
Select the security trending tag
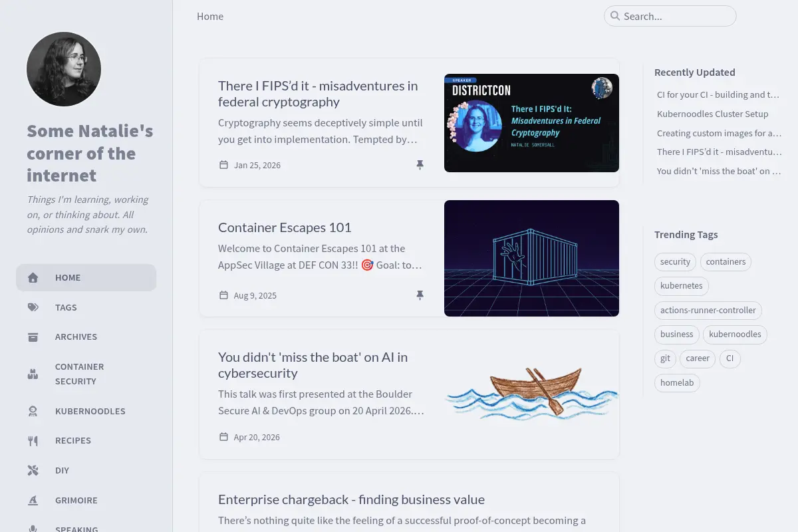coord(675,262)
